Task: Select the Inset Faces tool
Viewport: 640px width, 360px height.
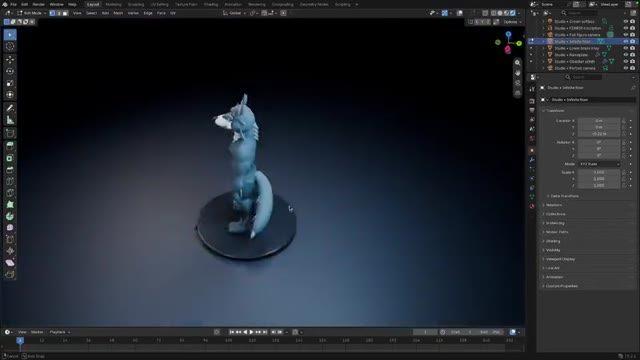Action: click(10, 158)
